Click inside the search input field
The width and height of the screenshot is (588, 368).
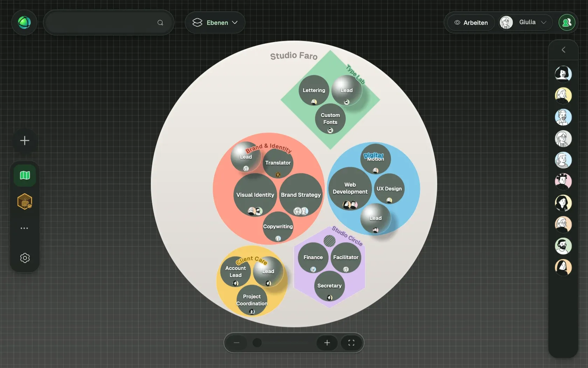pos(108,23)
